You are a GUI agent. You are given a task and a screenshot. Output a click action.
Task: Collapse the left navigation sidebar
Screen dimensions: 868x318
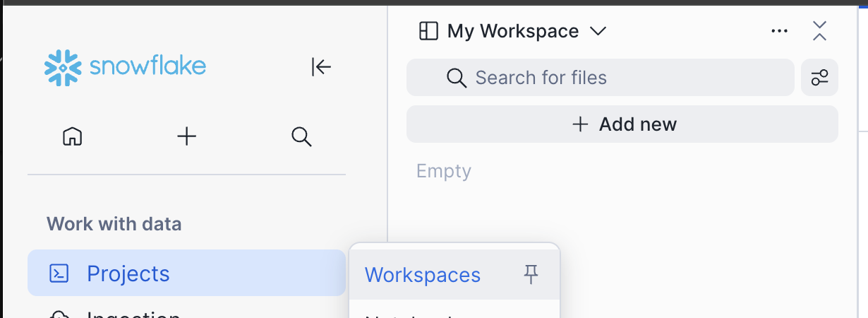click(321, 67)
